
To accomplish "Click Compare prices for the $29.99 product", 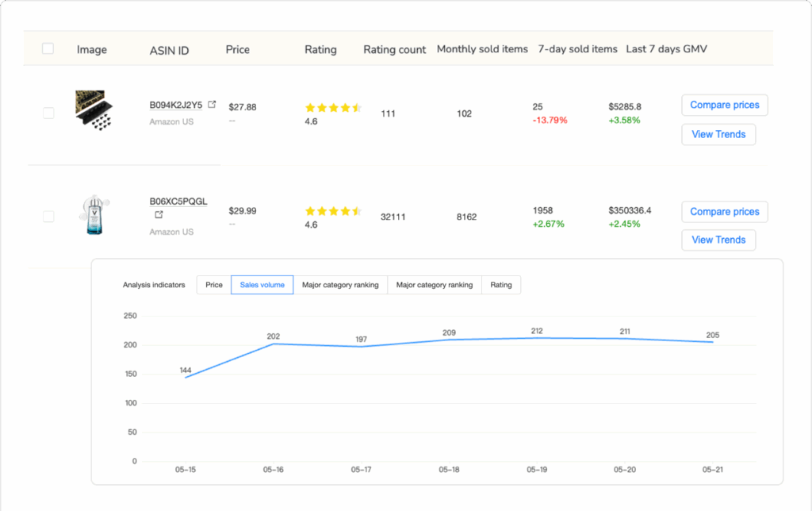I will (724, 212).
